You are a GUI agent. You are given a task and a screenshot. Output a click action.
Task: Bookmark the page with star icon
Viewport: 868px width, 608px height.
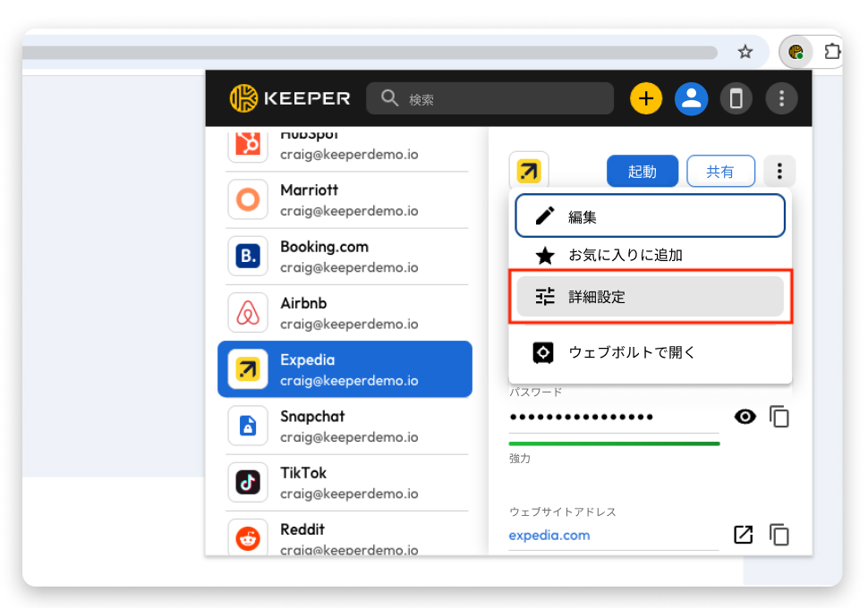coord(745,52)
